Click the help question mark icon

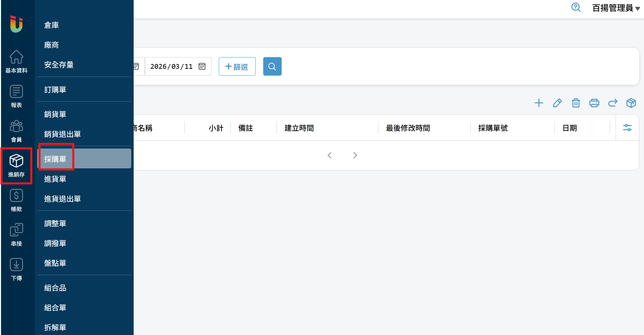click(576, 7)
